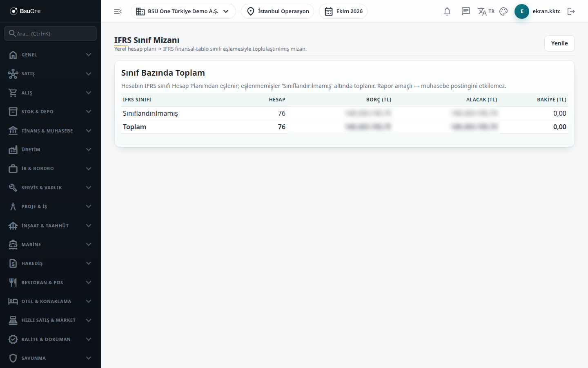This screenshot has width=588, height=368.
Task: Expand the HIZLI SATIŞ & MARKET chevron
Action: coord(89,320)
